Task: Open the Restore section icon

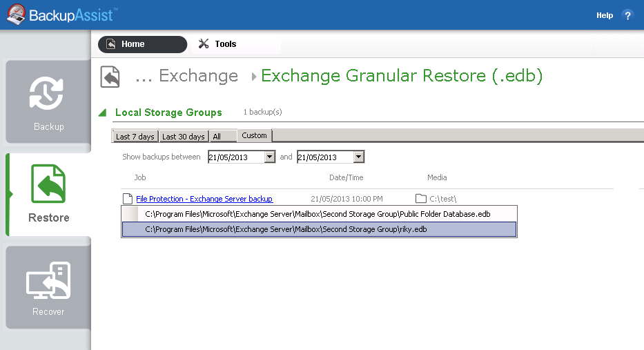Action: point(48,184)
